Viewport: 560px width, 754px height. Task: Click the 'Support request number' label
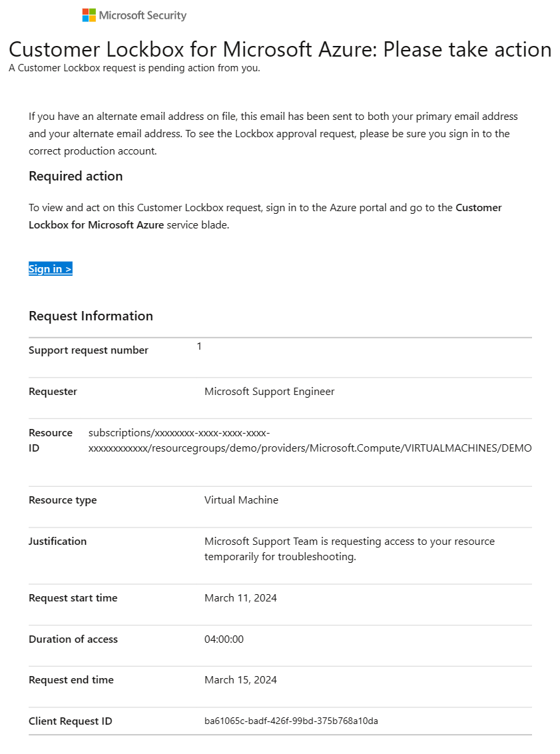pos(89,350)
